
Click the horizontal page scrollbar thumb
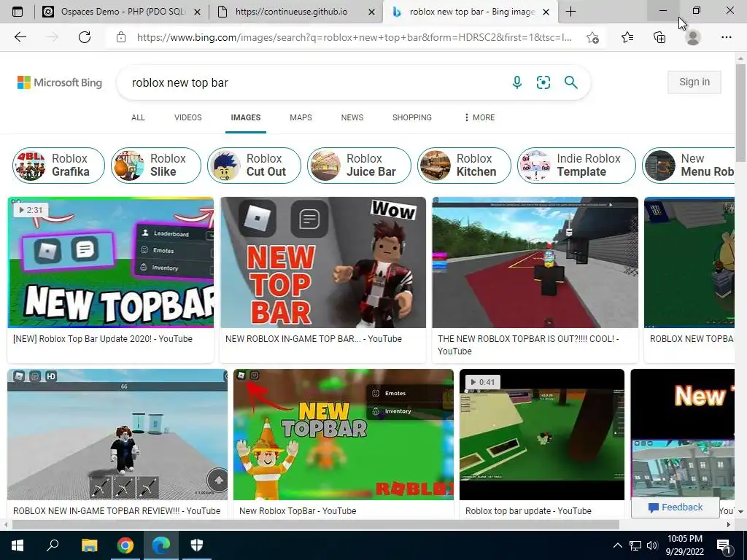pos(315,524)
